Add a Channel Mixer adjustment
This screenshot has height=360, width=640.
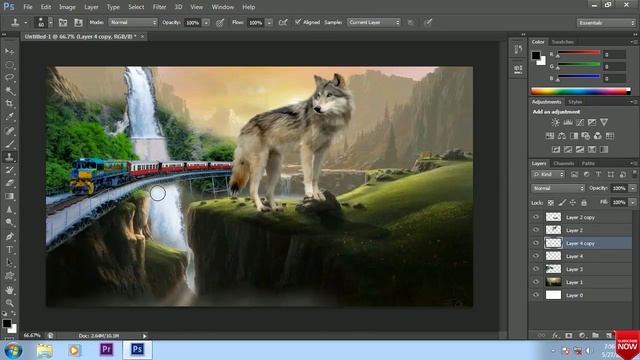coord(598,136)
